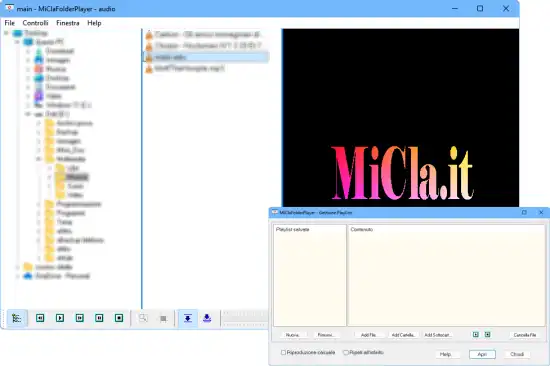Start playback with the play button
Screen dimensions: 550x366
(x=60, y=318)
